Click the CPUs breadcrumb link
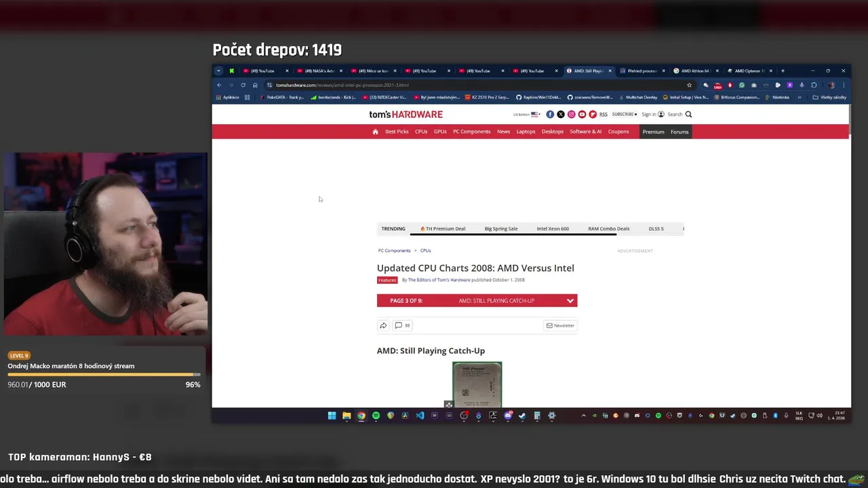Viewport: 868px width, 488px height. pyautogui.click(x=425, y=251)
